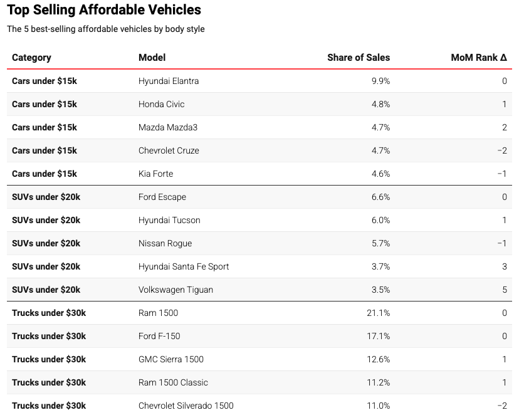The width and height of the screenshot is (519, 420).
Task: Select Chevrolet Cruze in the table
Action: pos(169,150)
